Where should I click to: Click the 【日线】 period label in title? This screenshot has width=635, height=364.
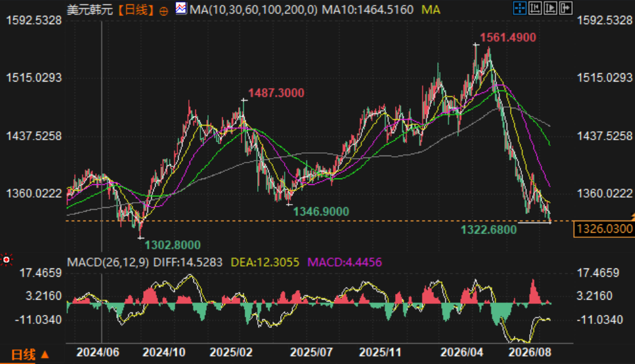(136, 10)
